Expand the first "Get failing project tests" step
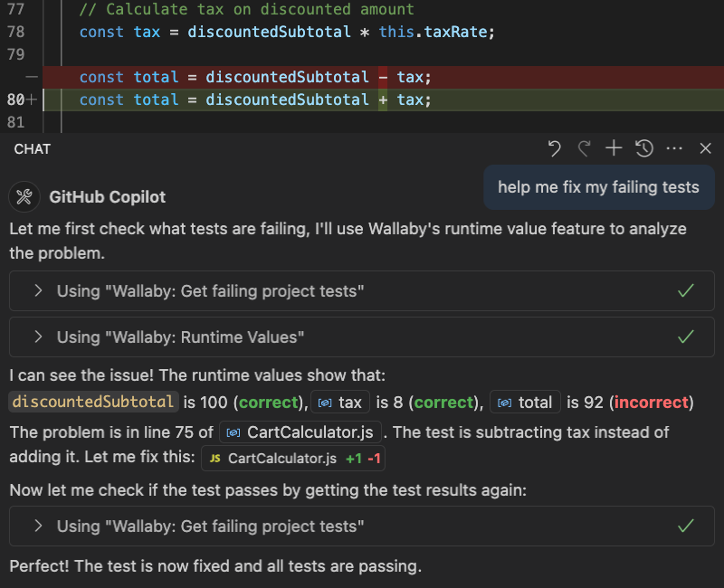The width and height of the screenshot is (724, 588). [x=38, y=290]
